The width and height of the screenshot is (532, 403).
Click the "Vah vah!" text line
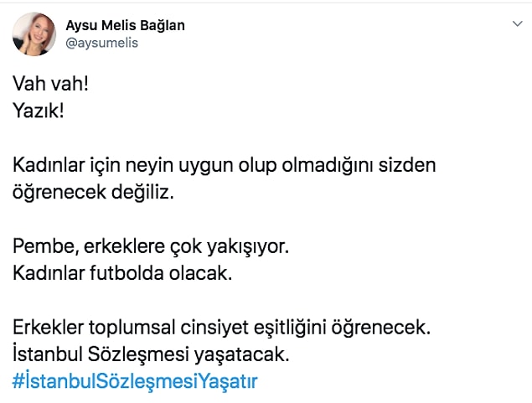click(50, 84)
